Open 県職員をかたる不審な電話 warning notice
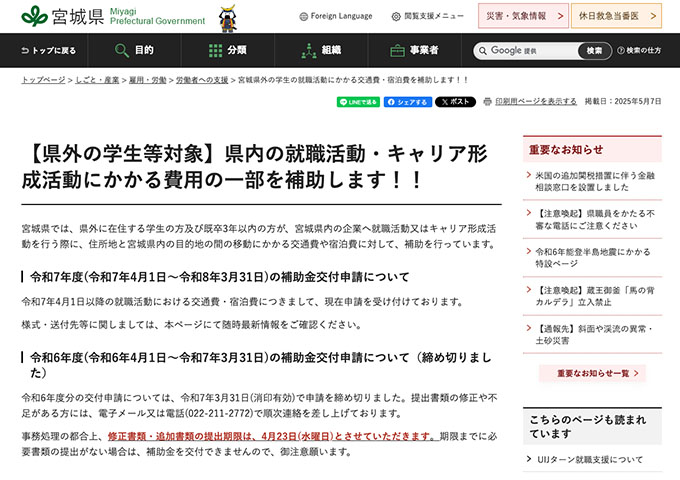This screenshot has width=680, height=480. click(595, 219)
